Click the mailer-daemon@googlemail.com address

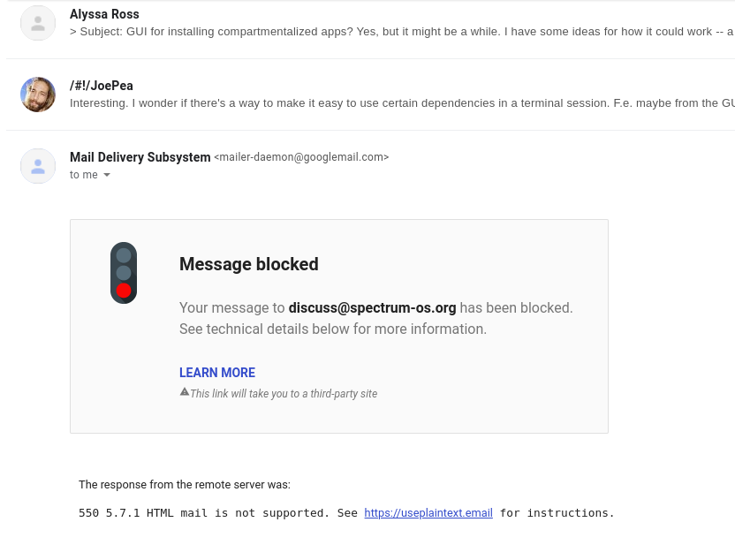[x=301, y=157]
